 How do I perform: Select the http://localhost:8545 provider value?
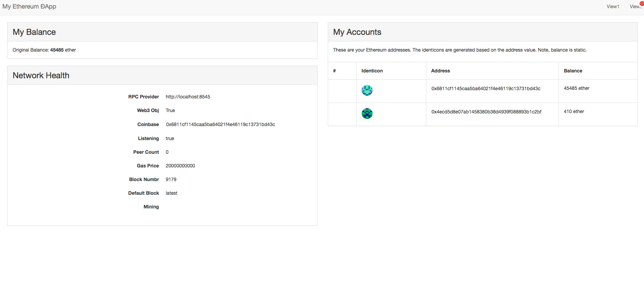click(188, 97)
